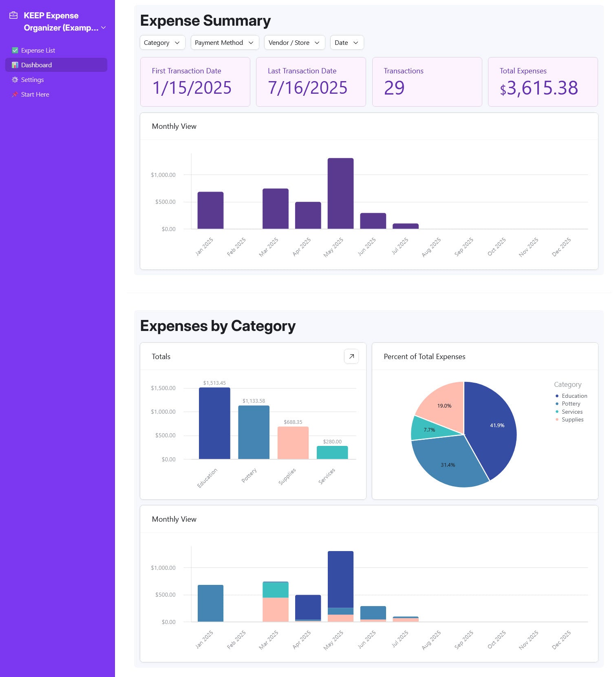
Task: Toggle Supplies series in category legend
Action: click(572, 419)
